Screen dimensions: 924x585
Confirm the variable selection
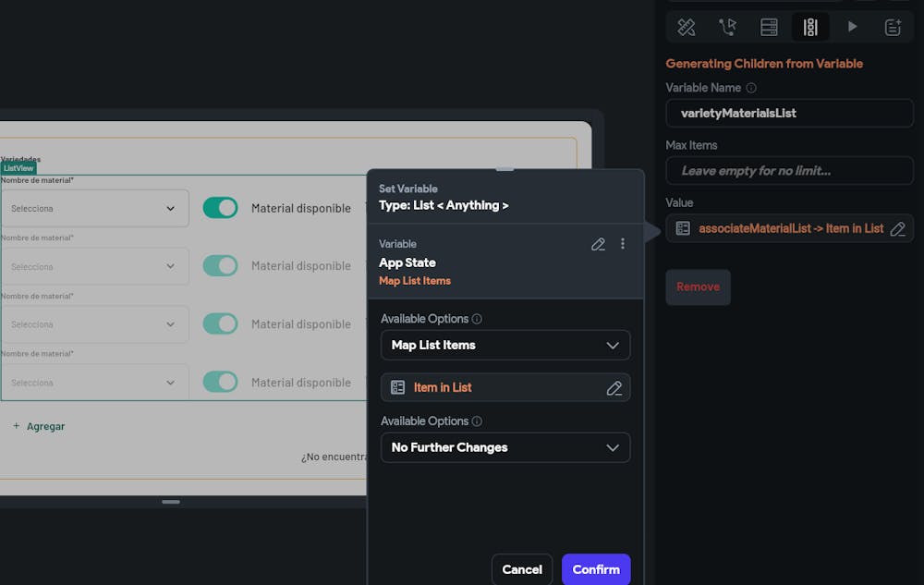click(596, 569)
